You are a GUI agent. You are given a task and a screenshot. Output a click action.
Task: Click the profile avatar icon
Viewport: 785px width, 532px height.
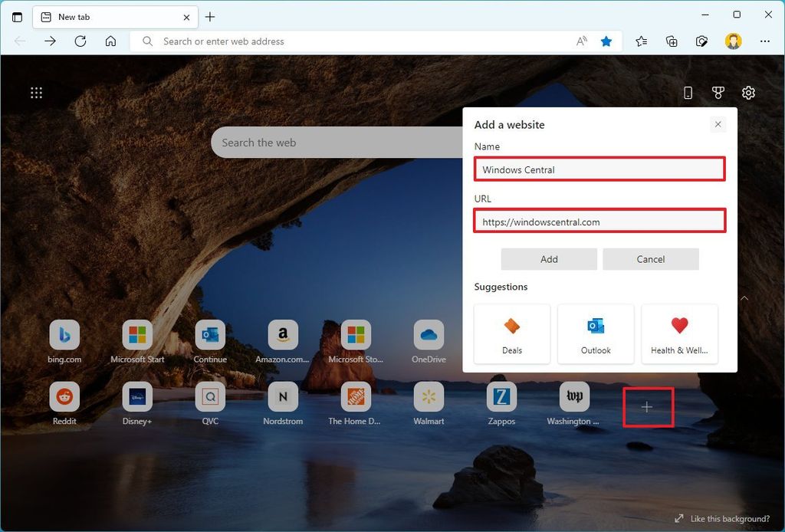[x=734, y=41]
